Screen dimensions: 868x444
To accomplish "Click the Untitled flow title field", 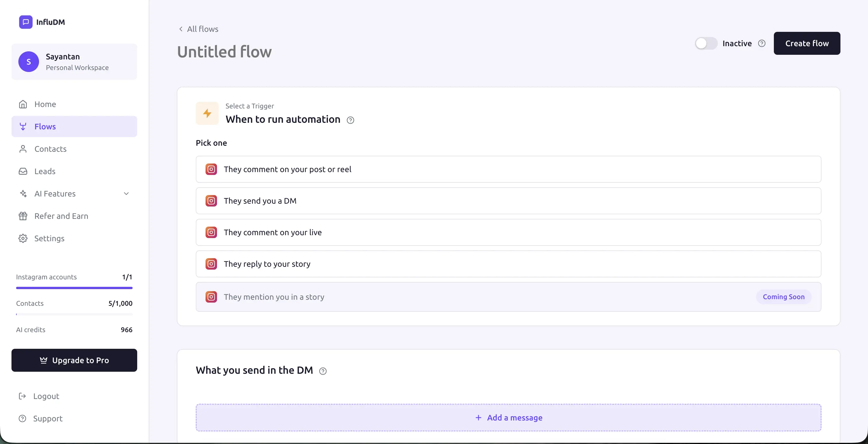I will click(x=224, y=52).
